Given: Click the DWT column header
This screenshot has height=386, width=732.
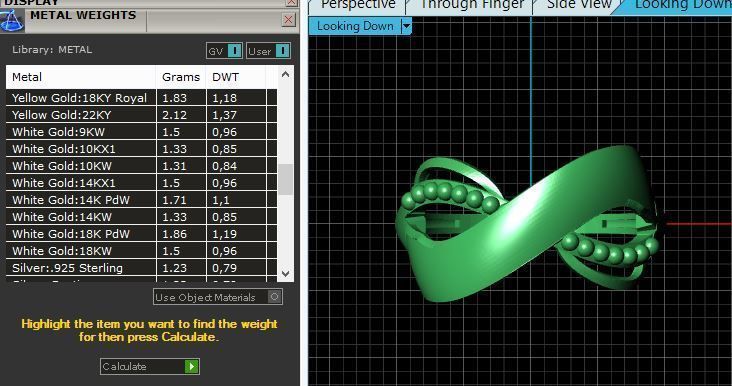Looking at the screenshot, I should pyautogui.click(x=236, y=77).
